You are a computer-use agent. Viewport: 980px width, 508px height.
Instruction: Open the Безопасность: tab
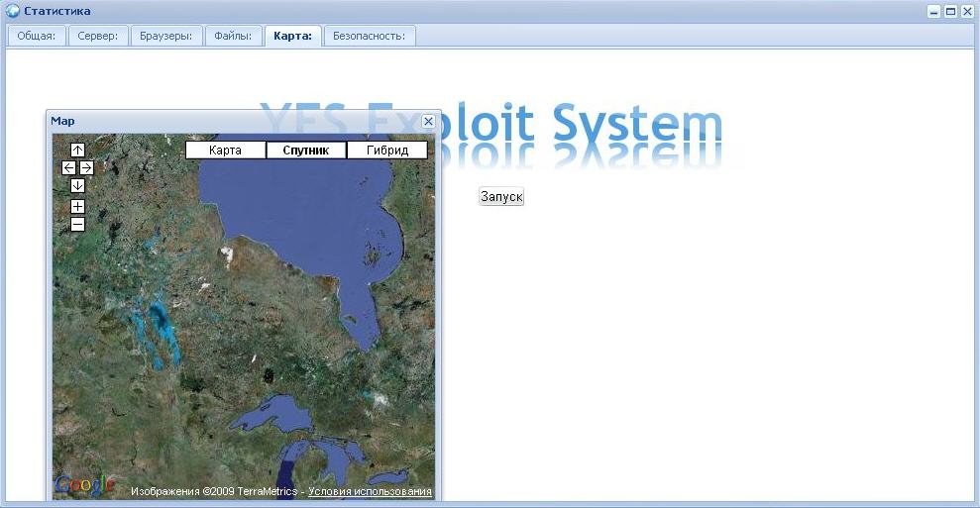point(370,37)
